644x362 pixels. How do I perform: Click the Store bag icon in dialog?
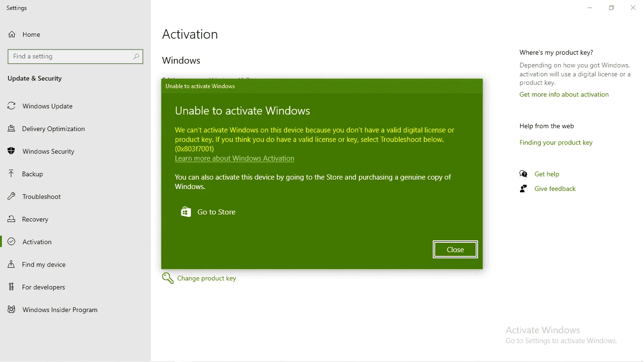pos(186,212)
